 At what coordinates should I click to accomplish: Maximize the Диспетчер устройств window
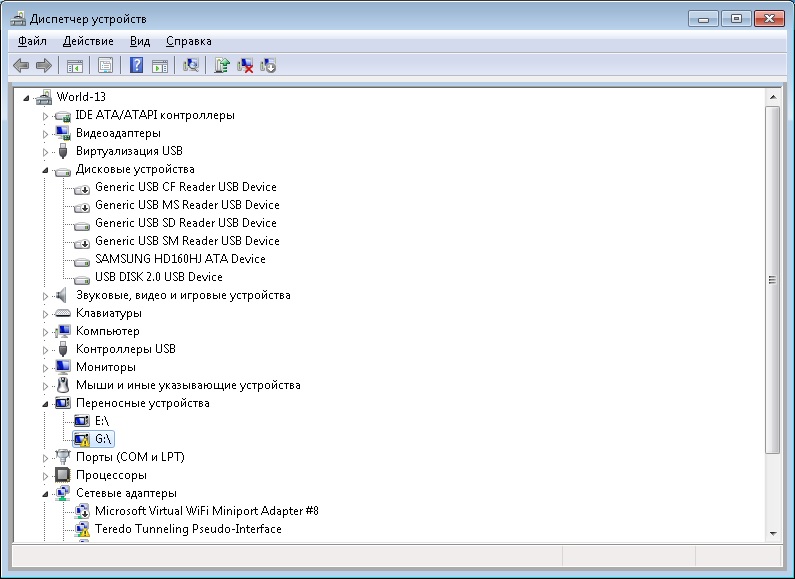click(x=736, y=19)
